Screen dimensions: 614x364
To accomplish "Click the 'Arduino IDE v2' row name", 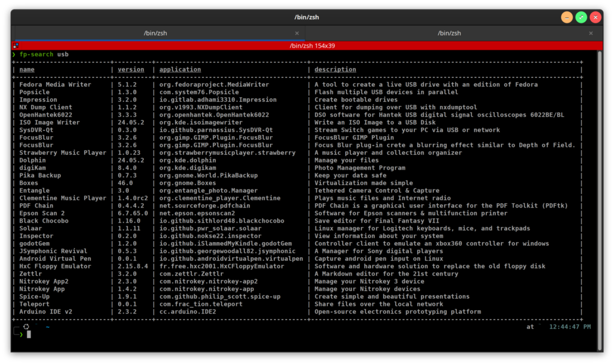I will (46, 312).
